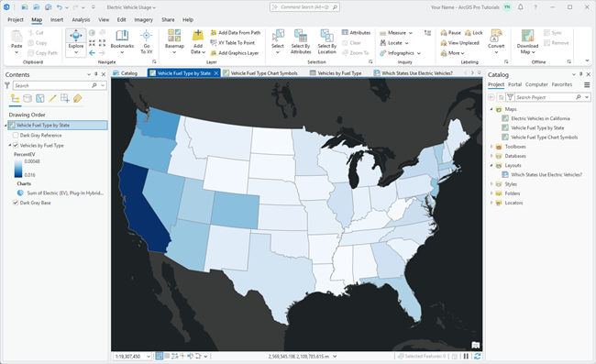Open Select By Location

(327, 42)
